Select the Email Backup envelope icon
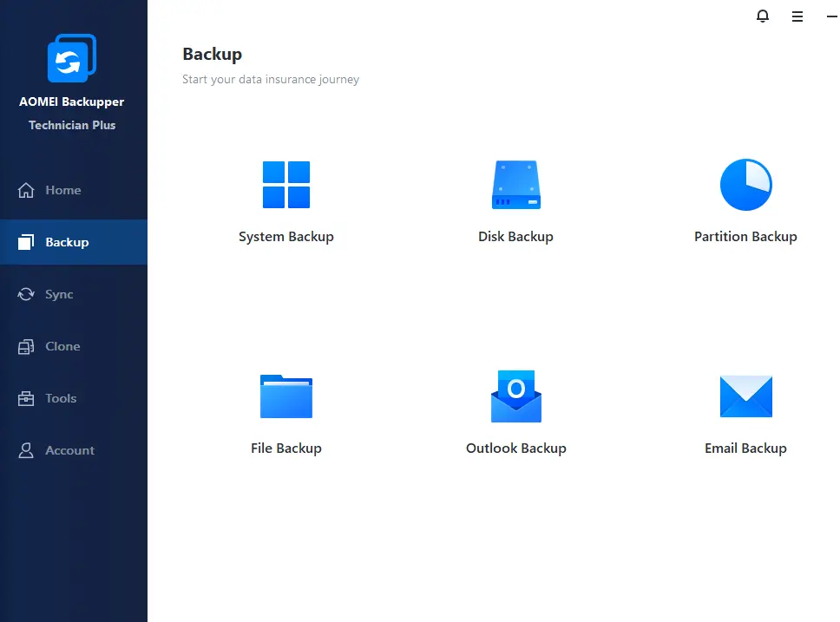This screenshot has height=622, width=840. tap(745, 396)
